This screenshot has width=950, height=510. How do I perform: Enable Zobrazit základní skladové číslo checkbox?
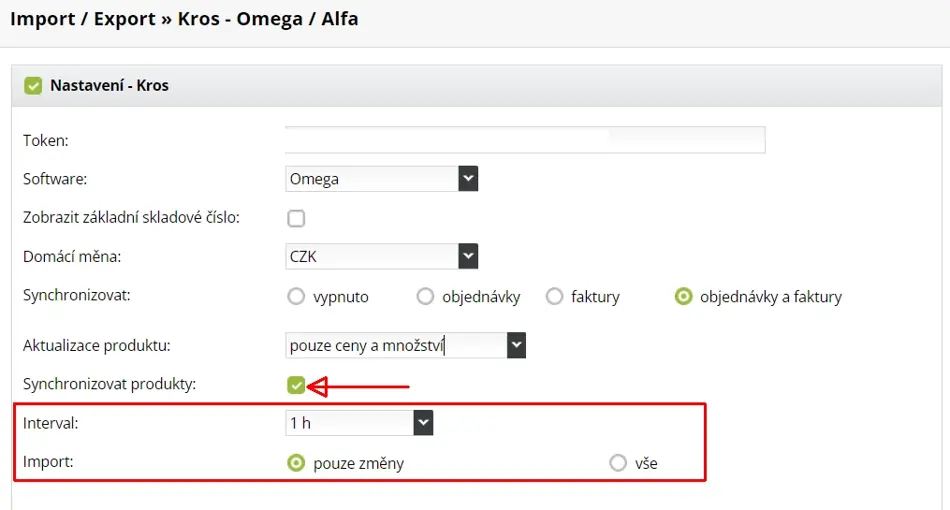point(296,218)
